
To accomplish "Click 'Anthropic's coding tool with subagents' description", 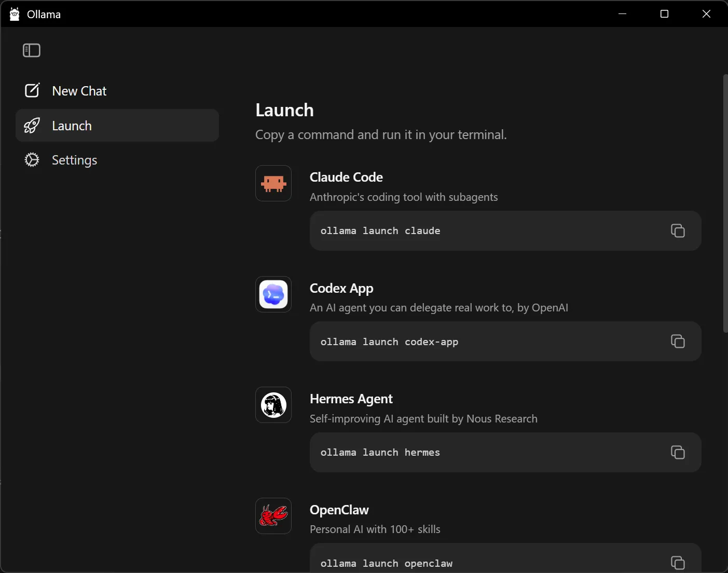I will pos(404,197).
